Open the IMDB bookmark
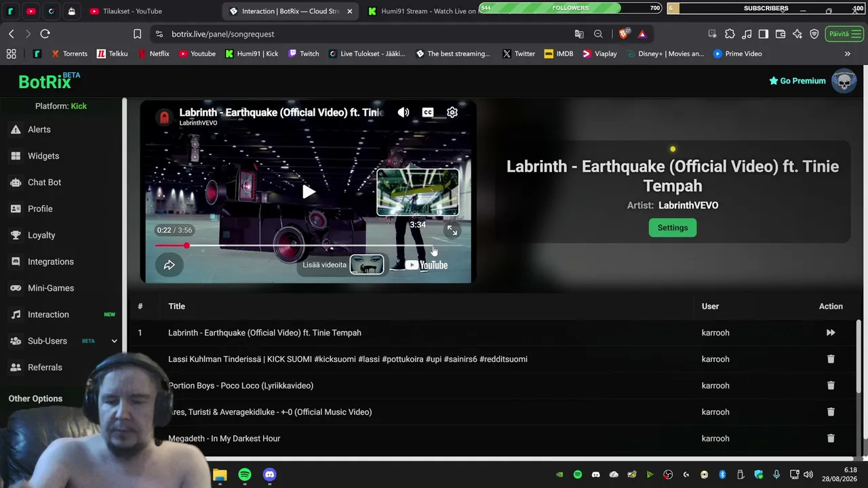Screen dimensions: 868x488 coord(558,54)
